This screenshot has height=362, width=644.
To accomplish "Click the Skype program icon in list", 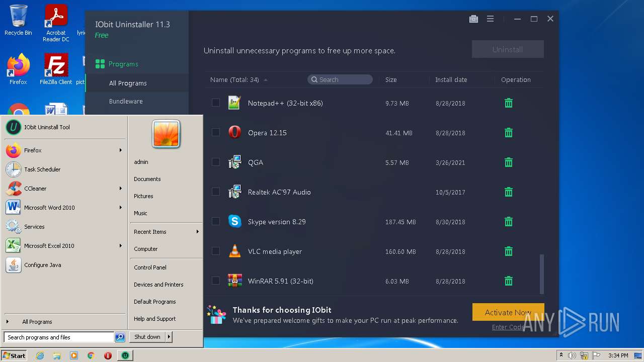I will point(234,221).
